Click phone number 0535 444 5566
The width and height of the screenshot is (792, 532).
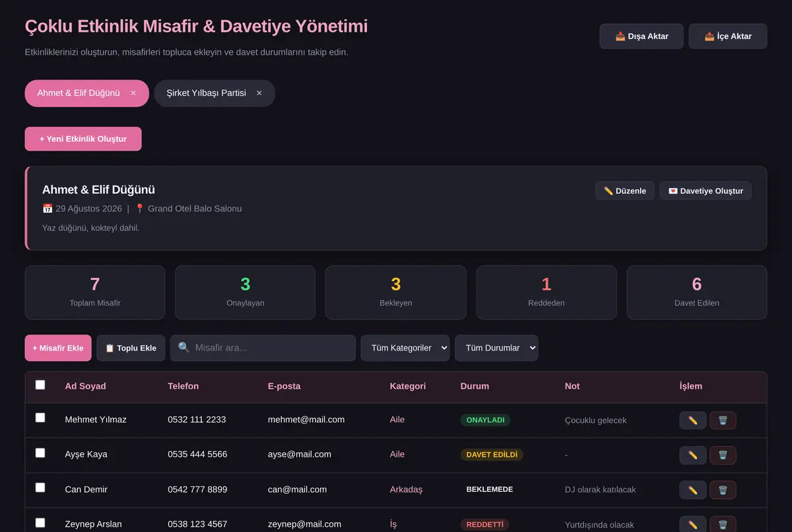(197, 454)
